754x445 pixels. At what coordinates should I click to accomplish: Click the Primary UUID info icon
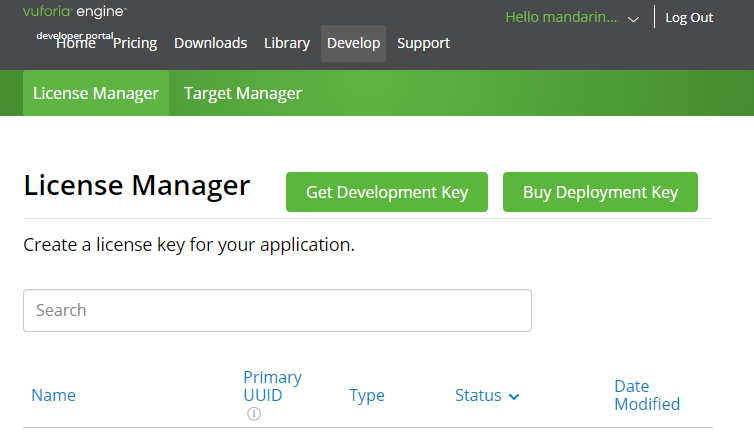point(254,413)
